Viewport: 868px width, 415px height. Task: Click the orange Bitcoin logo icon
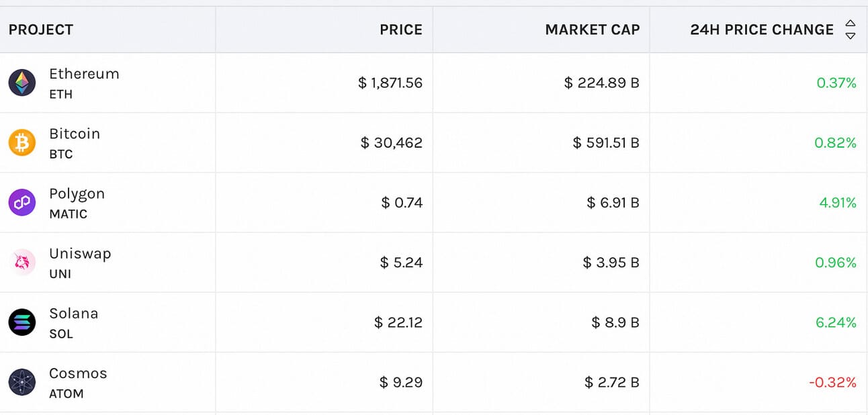click(21, 143)
